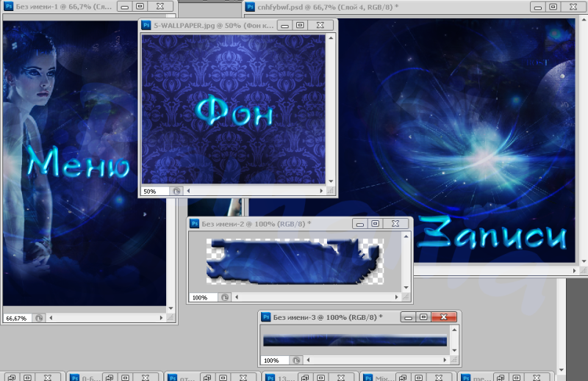Image resolution: width=588 pixels, height=381 pixels.
Task: Open the status info icon in the Без имени-2 window
Action: pos(225,297)
